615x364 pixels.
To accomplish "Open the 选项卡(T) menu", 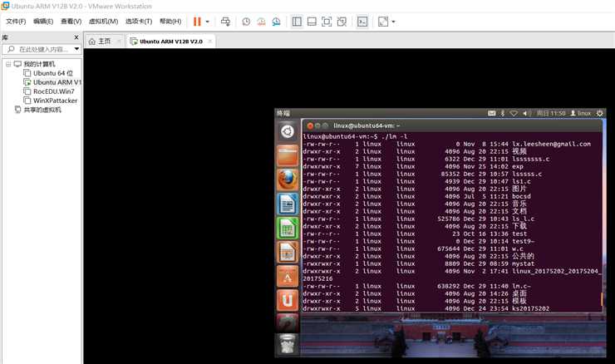I will pyautogui.click(x=139, y=21).
